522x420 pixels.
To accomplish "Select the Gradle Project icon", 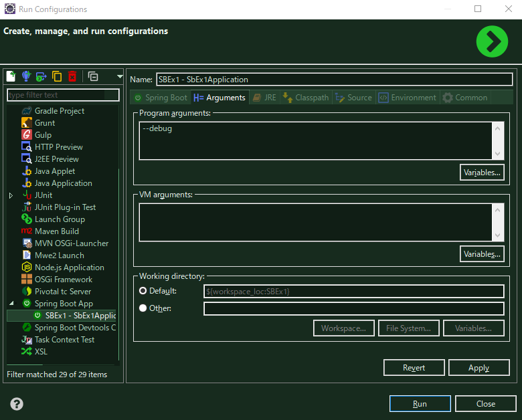I will coord(27,111).
